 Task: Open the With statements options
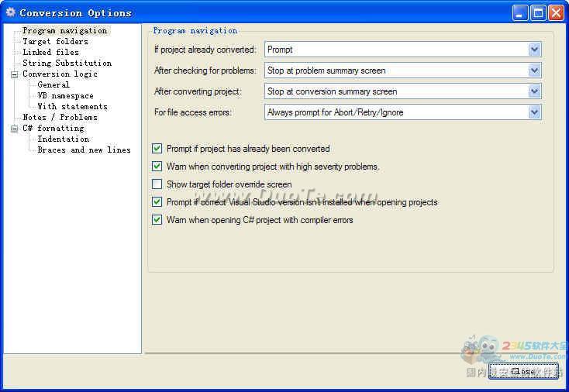73,107
